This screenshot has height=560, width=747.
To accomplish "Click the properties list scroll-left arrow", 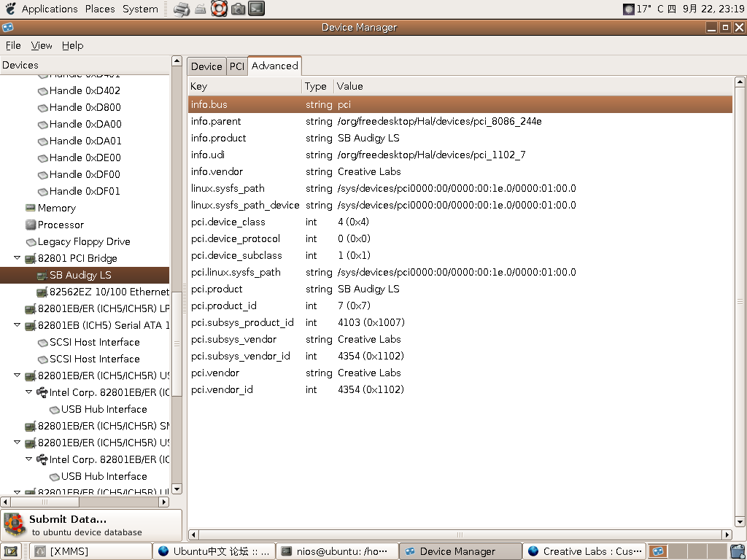I will coord(193,534).
